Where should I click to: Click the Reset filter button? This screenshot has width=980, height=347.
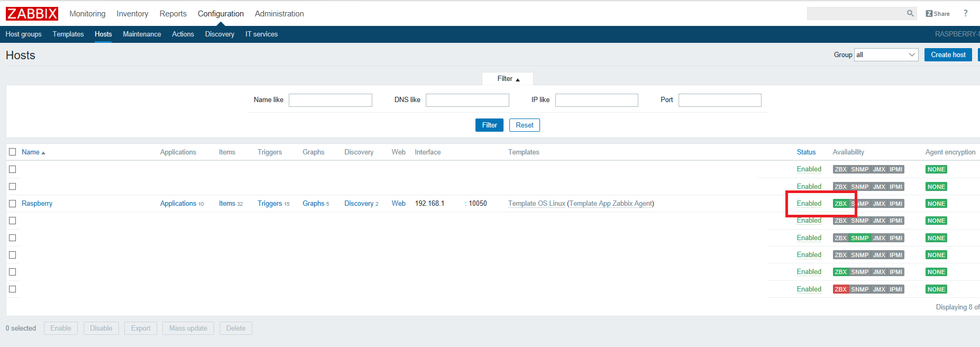coord(525,125)
